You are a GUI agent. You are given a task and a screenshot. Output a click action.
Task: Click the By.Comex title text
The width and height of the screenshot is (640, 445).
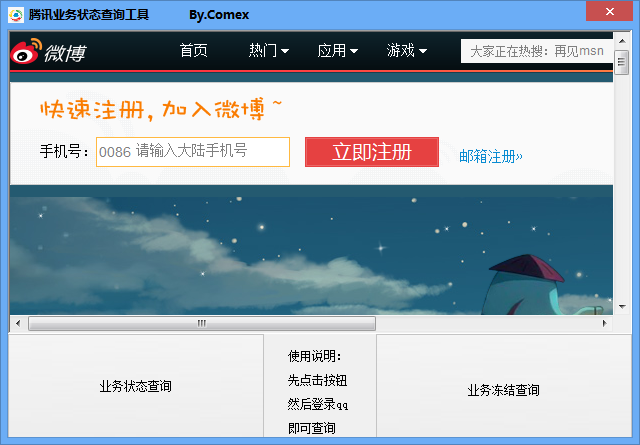219,15
